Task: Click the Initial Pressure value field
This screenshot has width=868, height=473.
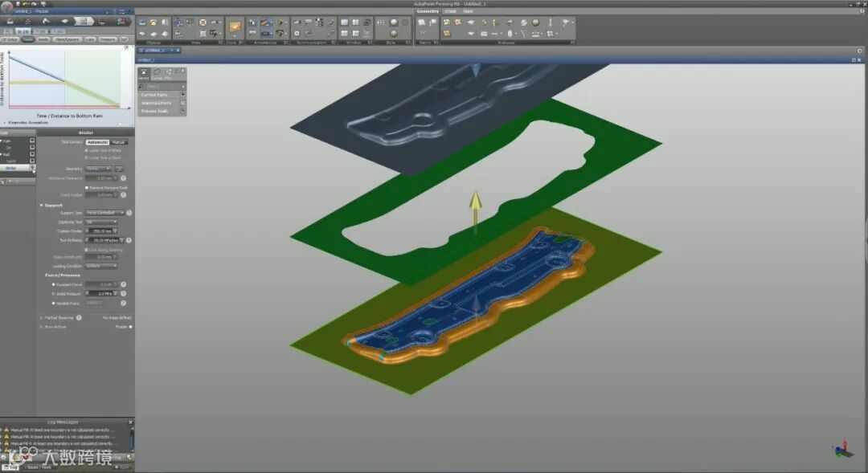Action: click(x=102, y=293)
